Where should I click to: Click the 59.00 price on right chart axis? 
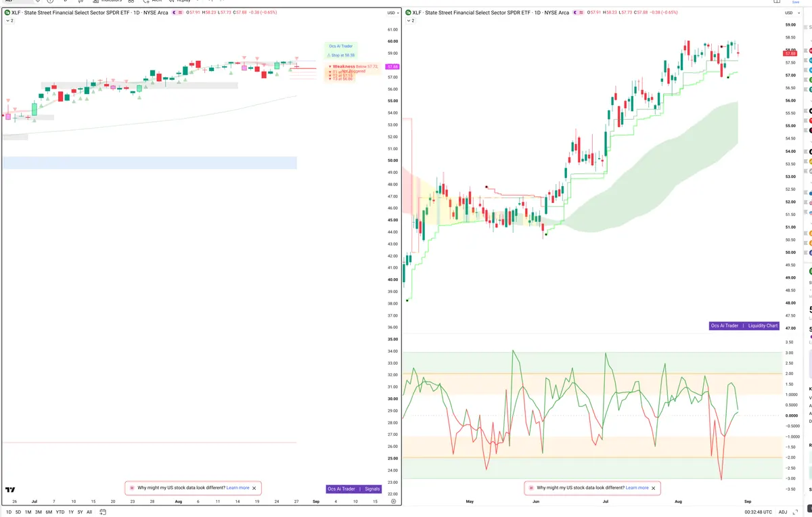click(790, 25)
